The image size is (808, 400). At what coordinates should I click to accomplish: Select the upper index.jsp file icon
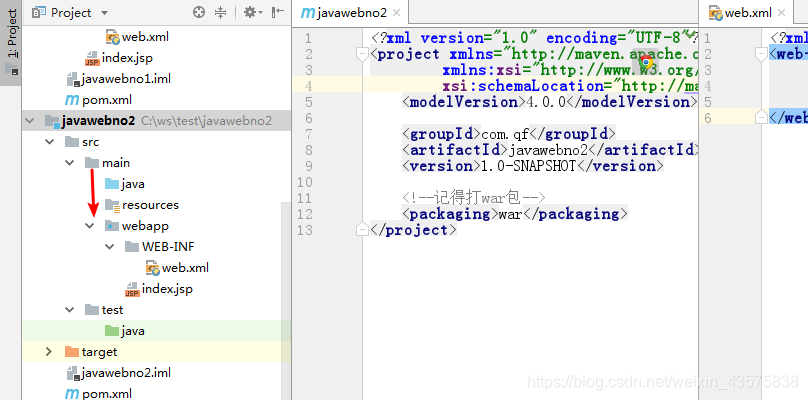coord(92,58)
